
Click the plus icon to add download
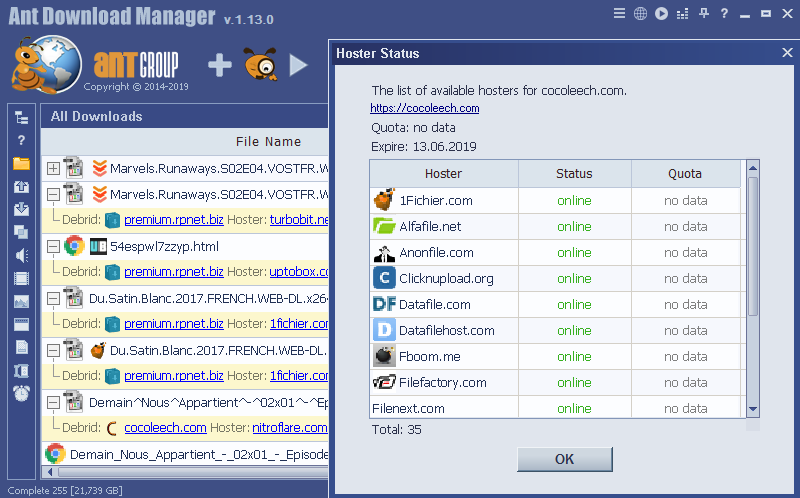219,66
